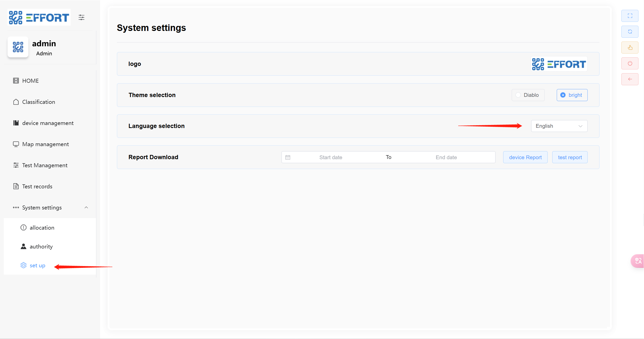Toggle sidebar with the sliders icon
This screenshot has width=644, height=339.
[81, 17]
